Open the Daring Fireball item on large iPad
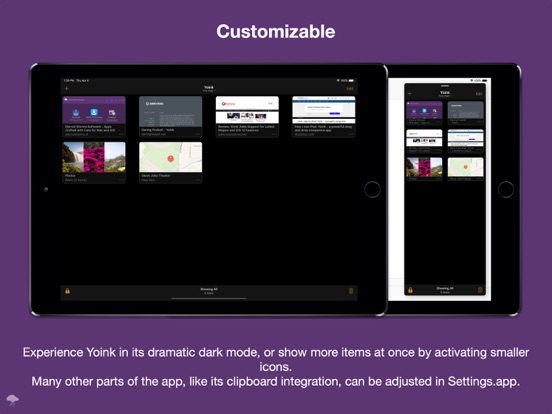Viewport: 552px width, 414px height. coord(171,117)
